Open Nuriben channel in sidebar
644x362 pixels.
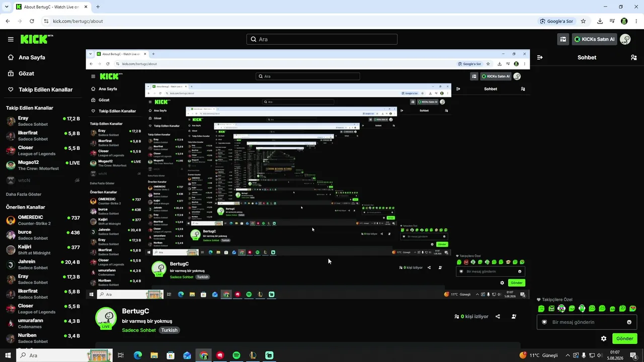click(x=43, y=338)
